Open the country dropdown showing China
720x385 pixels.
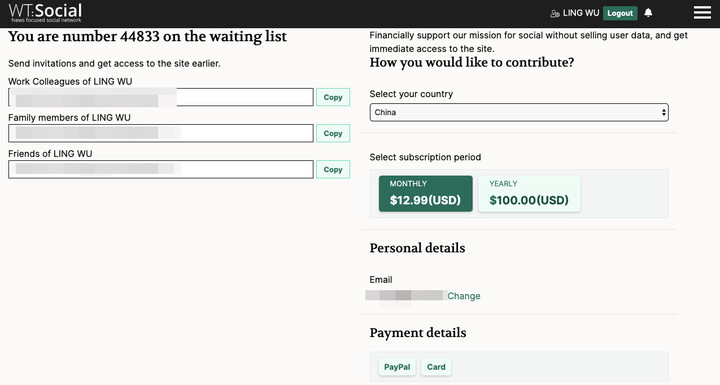click(x=519, y=113)
